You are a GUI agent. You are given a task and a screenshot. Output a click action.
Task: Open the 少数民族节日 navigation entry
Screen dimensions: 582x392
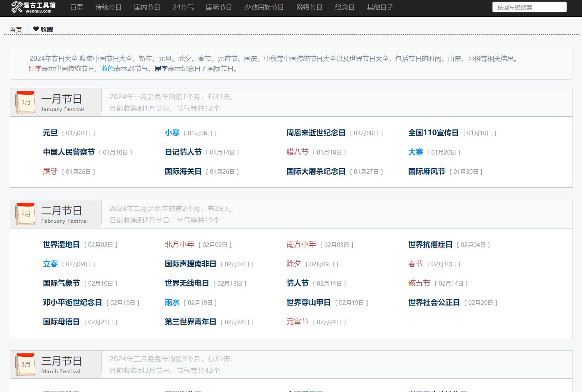pyautogui.click(x=263, y=7)
